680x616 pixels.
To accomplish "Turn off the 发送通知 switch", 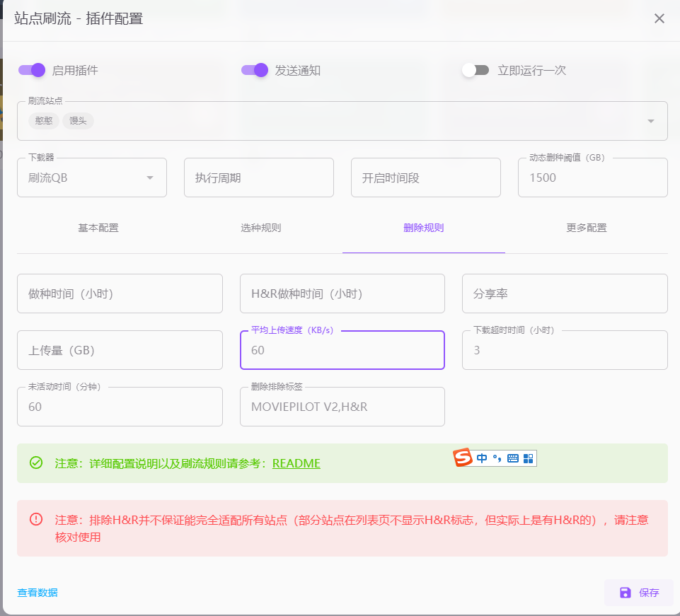I will click(255, 70).
